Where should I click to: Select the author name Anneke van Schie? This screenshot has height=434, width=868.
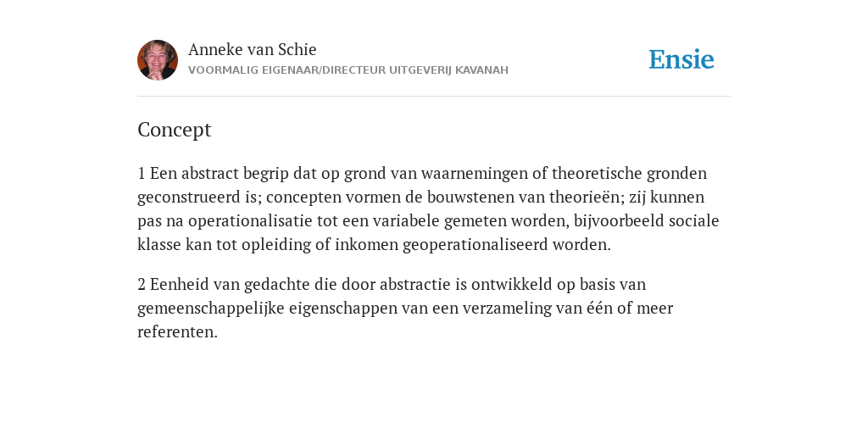[252, 49]
